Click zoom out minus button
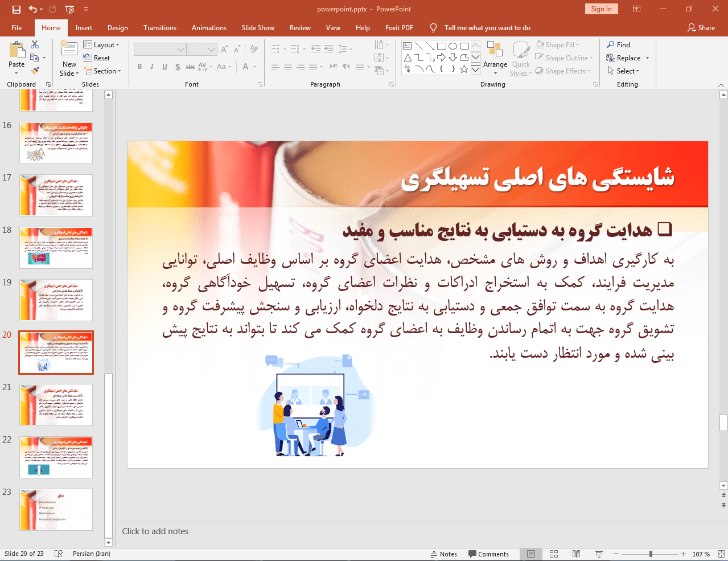The height and width of the screenshot is (561, 728). click(x=616, y=554)
